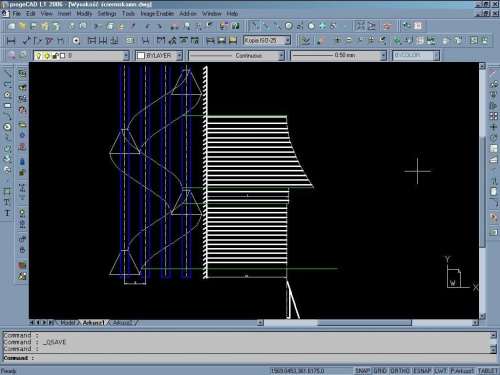Click last-tab navigation arrow by Model
The image size is (500, 375).
pyautogui.click(x=51, y=323)
